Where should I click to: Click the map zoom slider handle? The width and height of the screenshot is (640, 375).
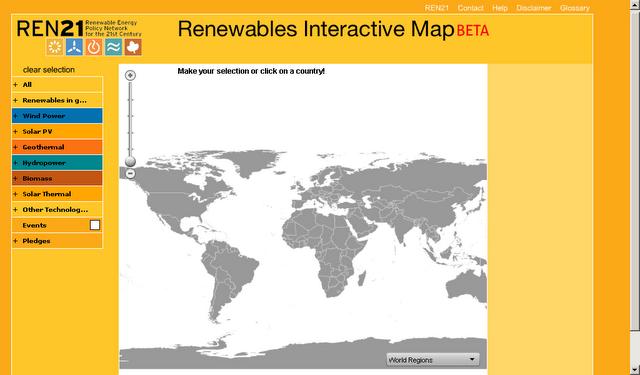click(x=130, y=162)
